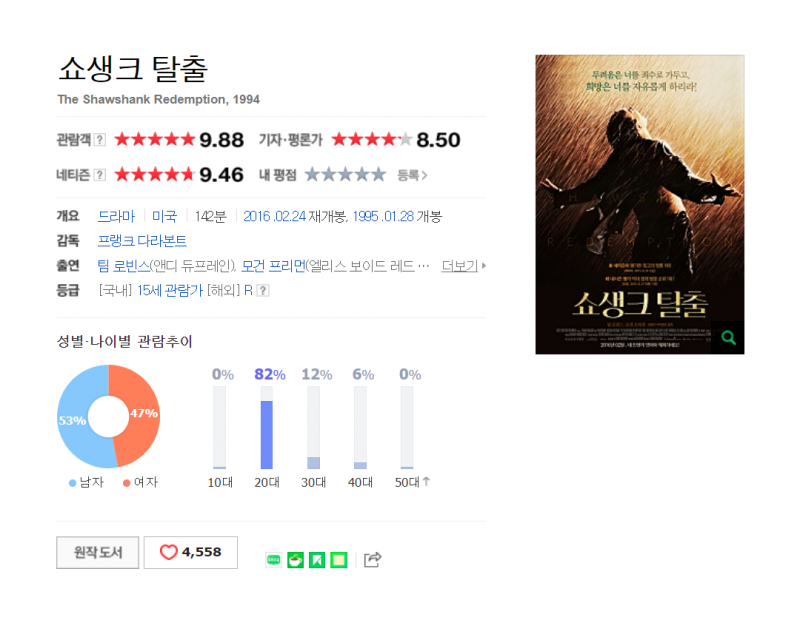Set my rating using gray stars

tap(345, 175)
